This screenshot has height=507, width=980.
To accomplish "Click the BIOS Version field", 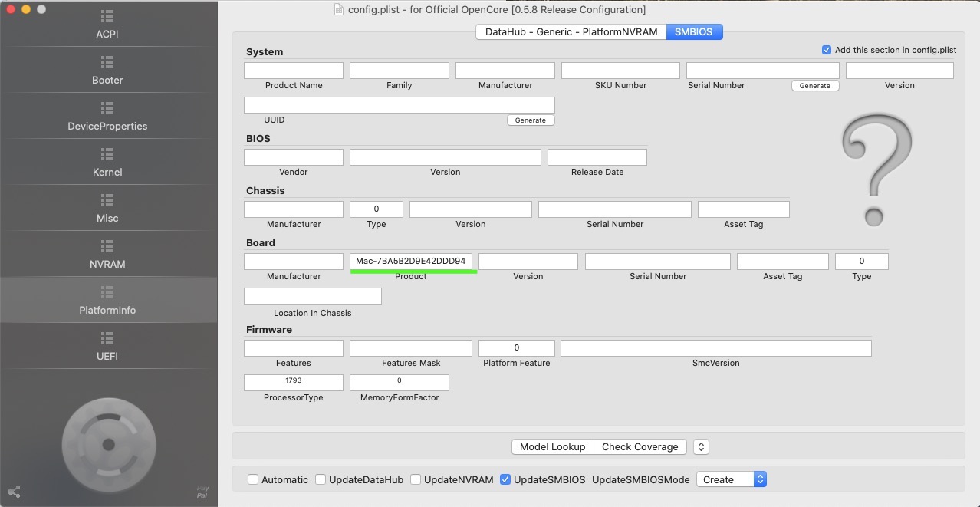I will pos(446,157).
